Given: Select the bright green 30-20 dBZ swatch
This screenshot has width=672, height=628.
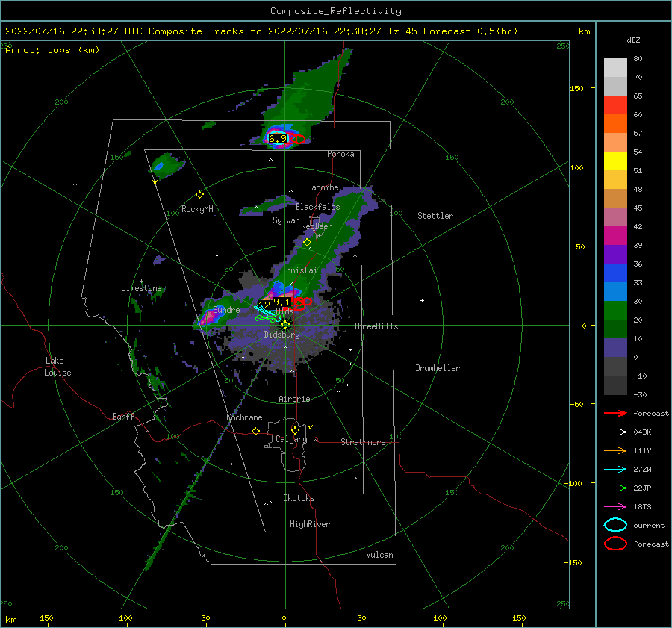Looking at the screenshot, I should tap(615, 311).
